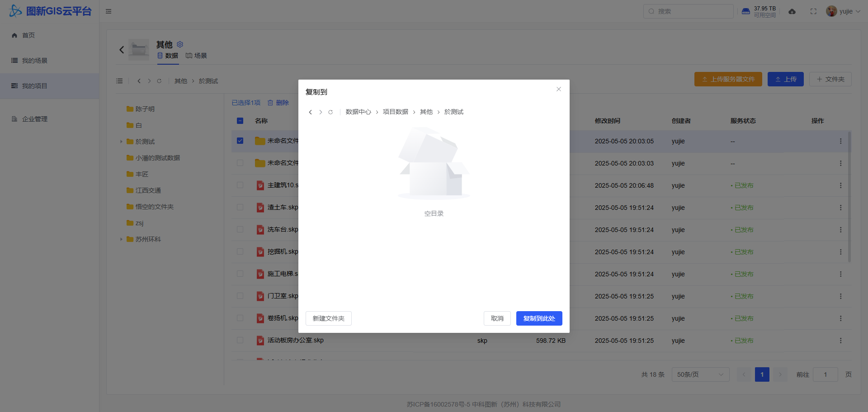This screenshot has width=868, height=412.
Task: Click 上传服务器文件 button
Action: click(728, 79)
